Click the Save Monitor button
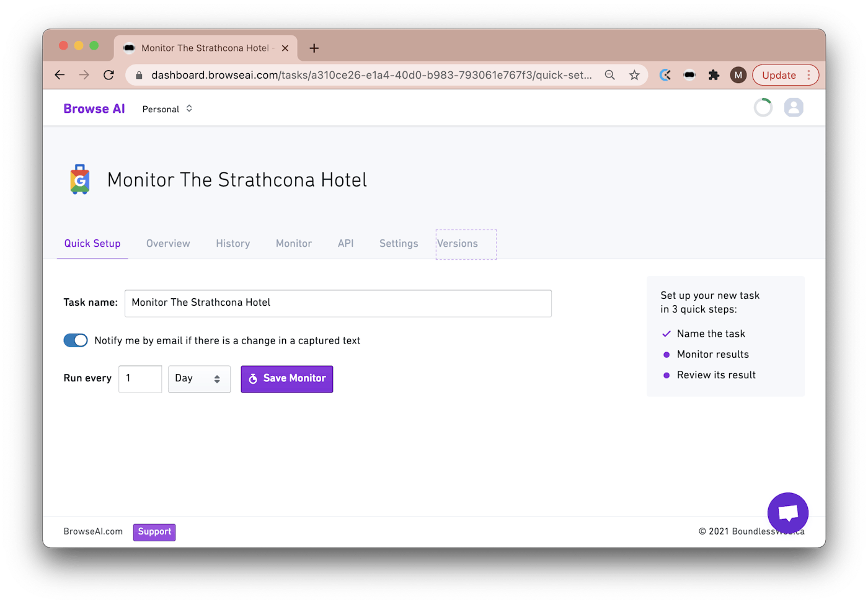The height and width of the screenshot is (604, 868). tap(287, 379)
